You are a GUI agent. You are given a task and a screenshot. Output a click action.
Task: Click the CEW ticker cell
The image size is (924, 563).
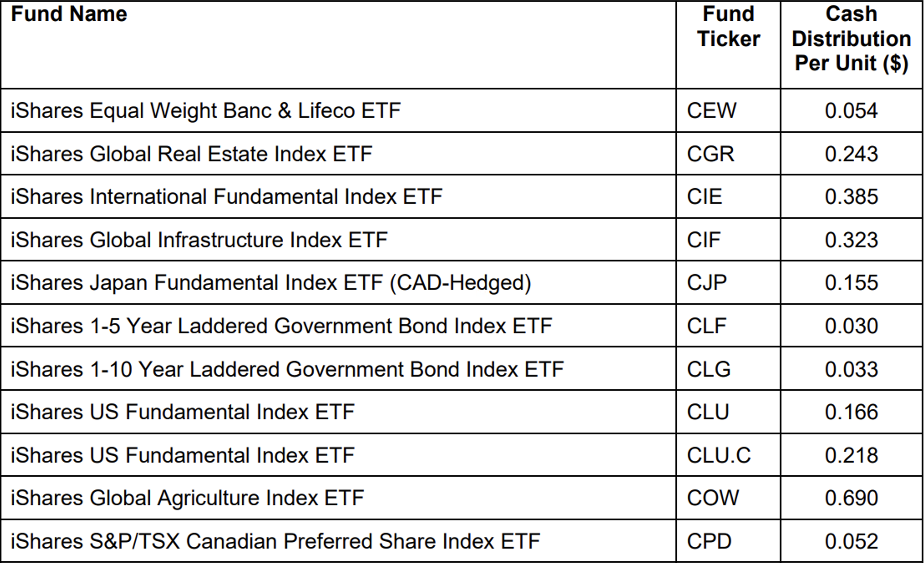(x=712, y=111)
